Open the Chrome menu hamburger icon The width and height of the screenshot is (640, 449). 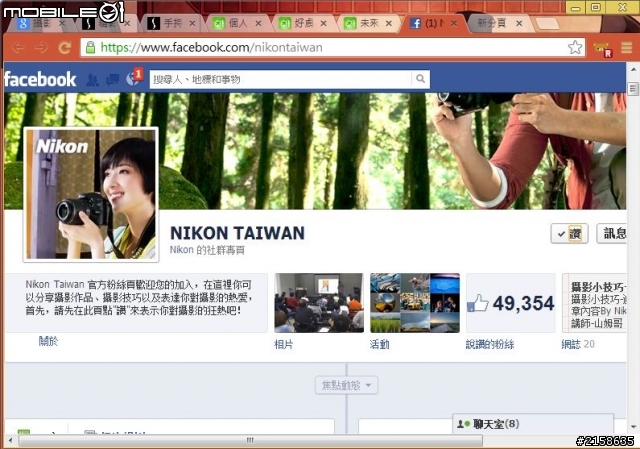[x=627, y=47]
